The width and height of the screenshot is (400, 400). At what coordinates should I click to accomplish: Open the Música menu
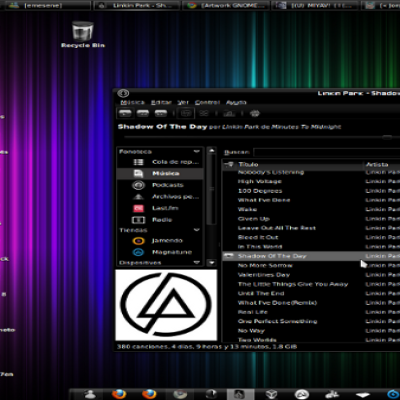[132, 102]
